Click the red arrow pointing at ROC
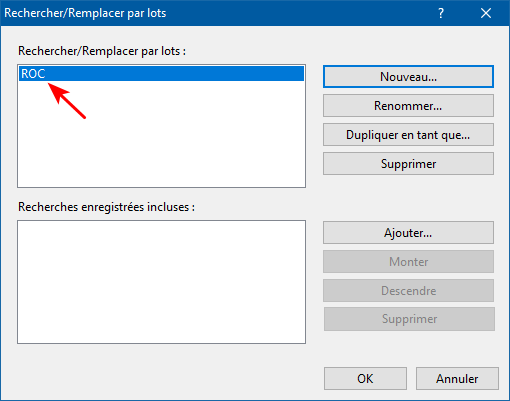The image size is (510, 401). click(x=67, y=101)
